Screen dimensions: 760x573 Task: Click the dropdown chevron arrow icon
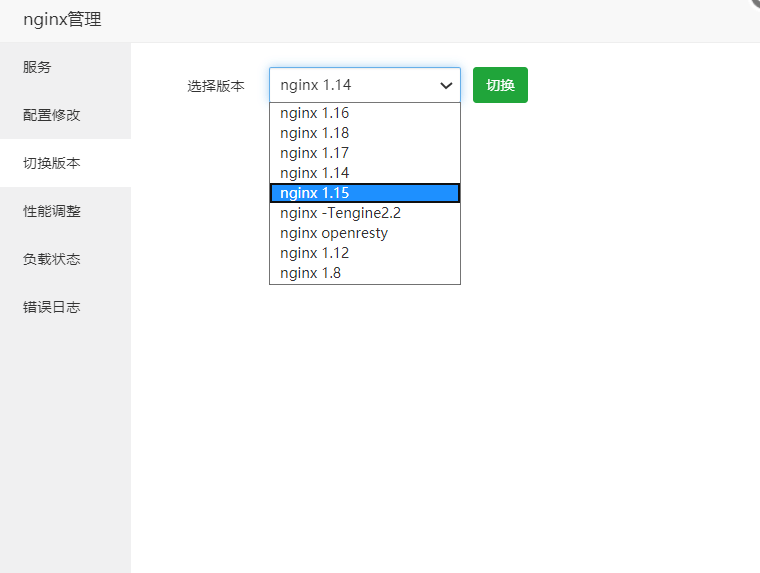[446, 86]
